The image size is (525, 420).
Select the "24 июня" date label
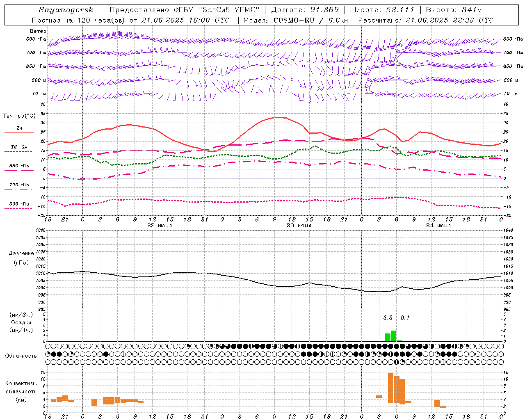click(438, 226)
